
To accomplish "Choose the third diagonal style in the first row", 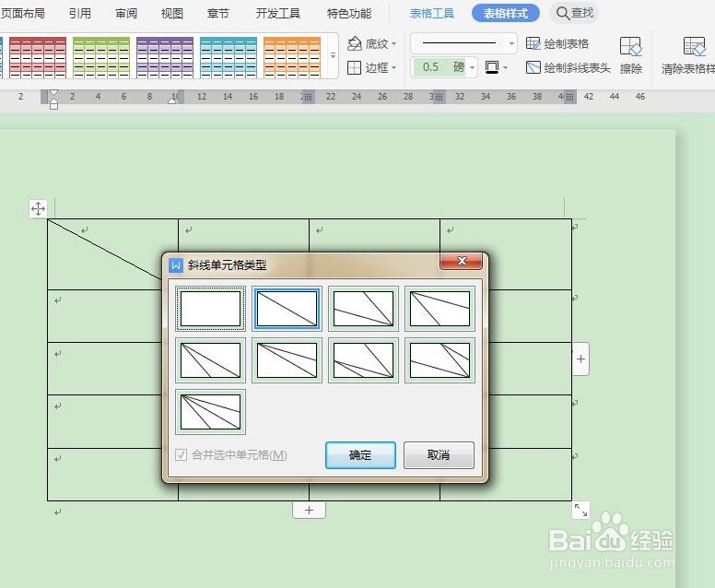I will (363, 309).
